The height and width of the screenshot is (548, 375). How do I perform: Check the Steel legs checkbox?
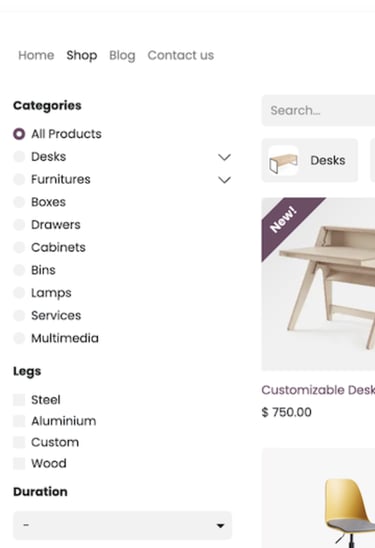pos(19,400)
